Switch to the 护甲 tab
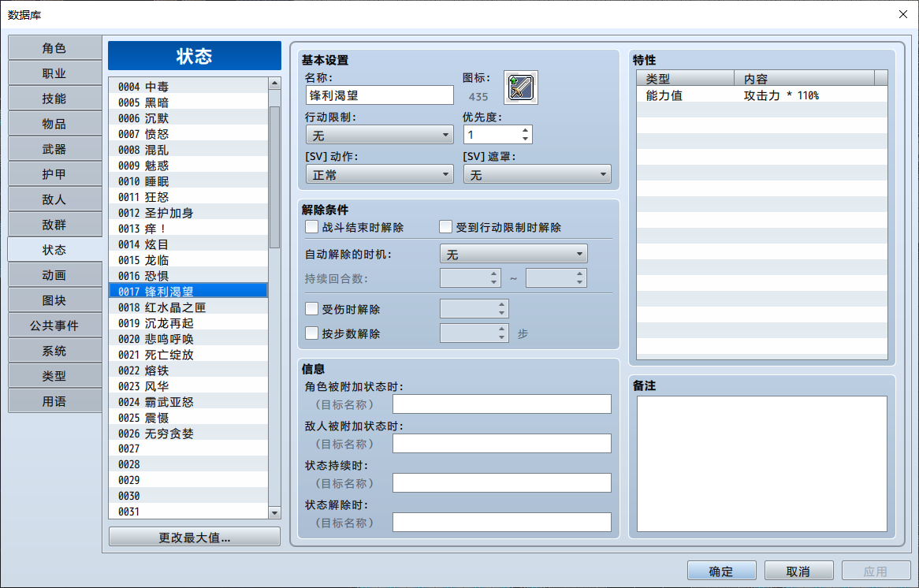Screen dimensions: 919x588 pos(54,174)
